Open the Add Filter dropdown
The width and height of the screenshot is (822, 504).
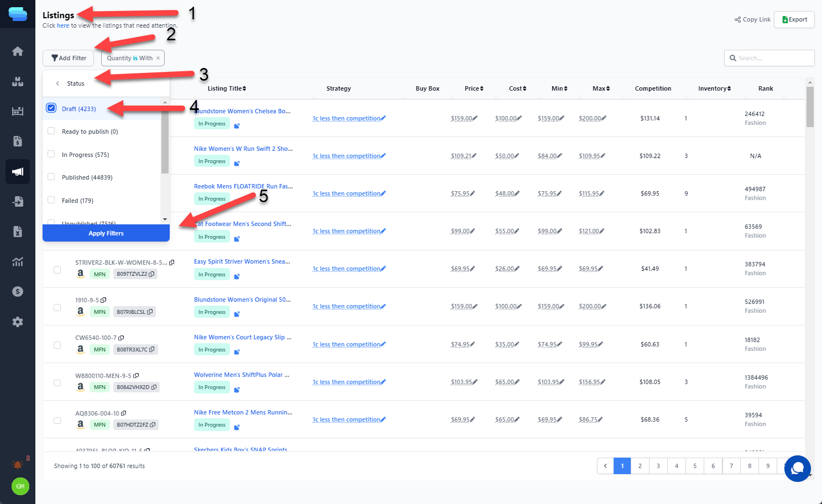69,58
